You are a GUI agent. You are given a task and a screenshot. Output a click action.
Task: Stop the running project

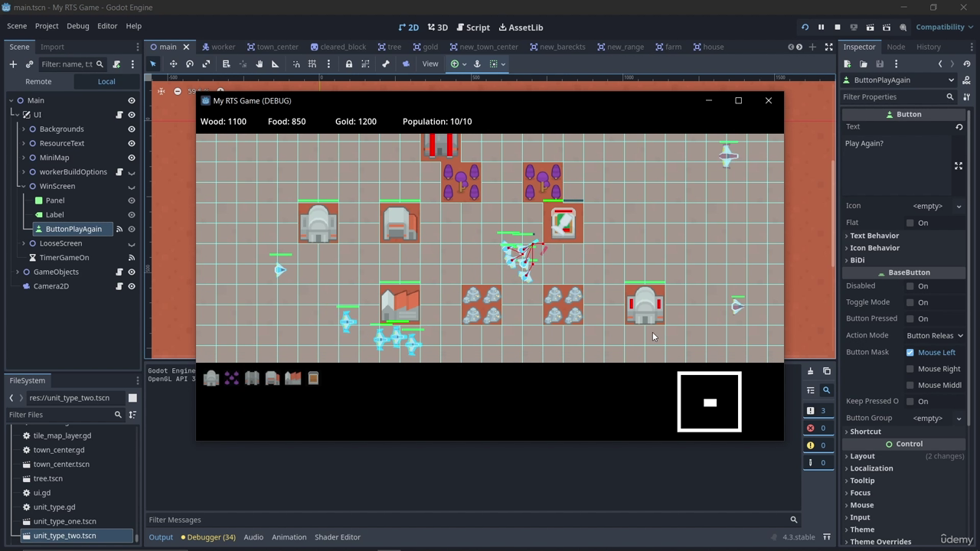point(838,28)
